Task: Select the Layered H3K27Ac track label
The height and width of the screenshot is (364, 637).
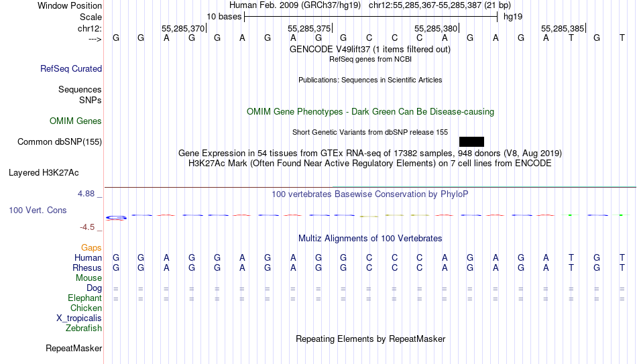Action: (x=44, y=173)
